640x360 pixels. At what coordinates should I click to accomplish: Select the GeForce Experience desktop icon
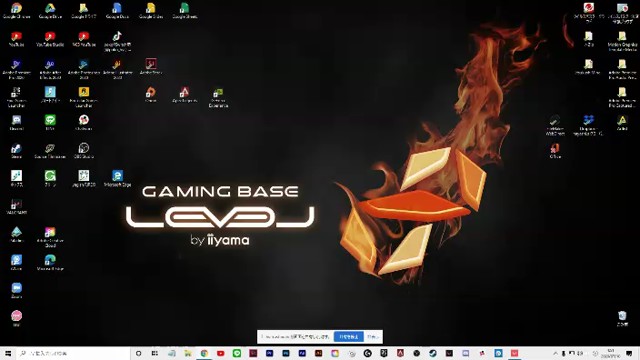(x=218, y=97)
